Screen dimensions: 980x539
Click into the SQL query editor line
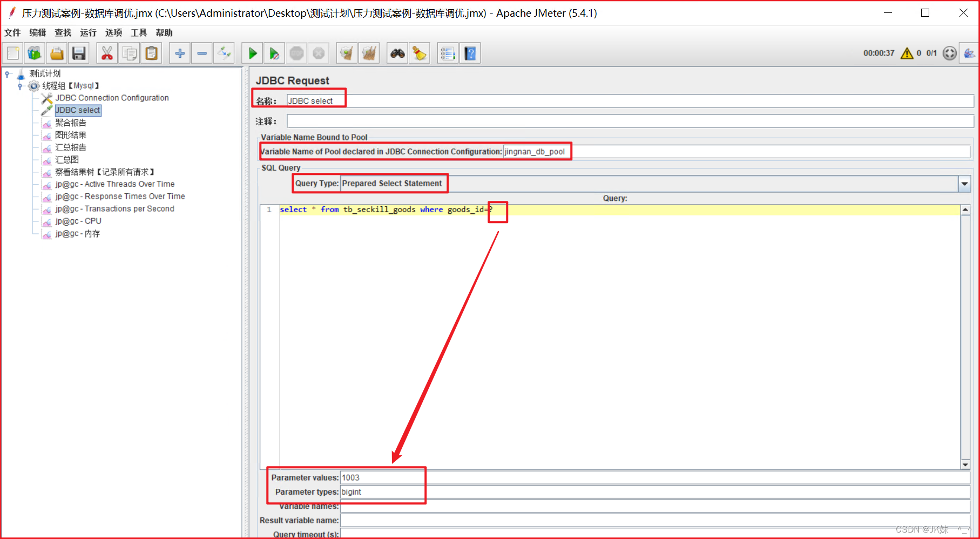[619, 210]
